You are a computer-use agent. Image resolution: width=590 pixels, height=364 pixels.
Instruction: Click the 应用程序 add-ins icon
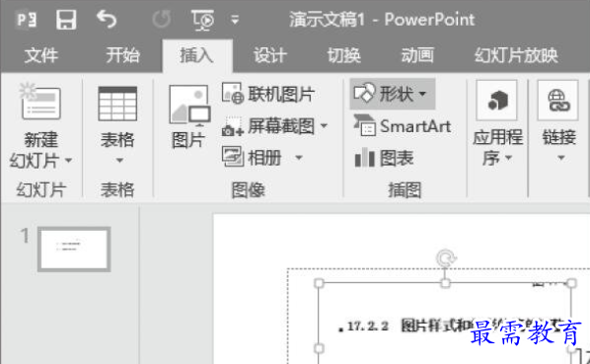coord(496,100)
